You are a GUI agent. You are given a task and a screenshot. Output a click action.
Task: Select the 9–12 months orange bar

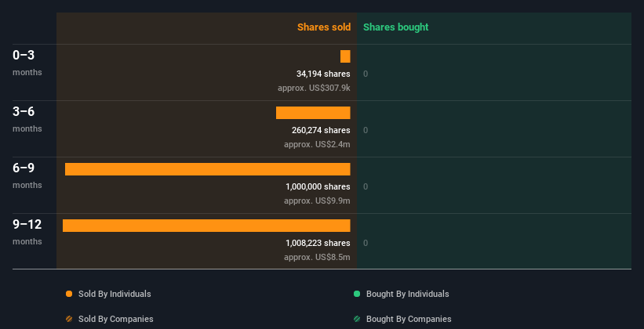coord(206,226)
